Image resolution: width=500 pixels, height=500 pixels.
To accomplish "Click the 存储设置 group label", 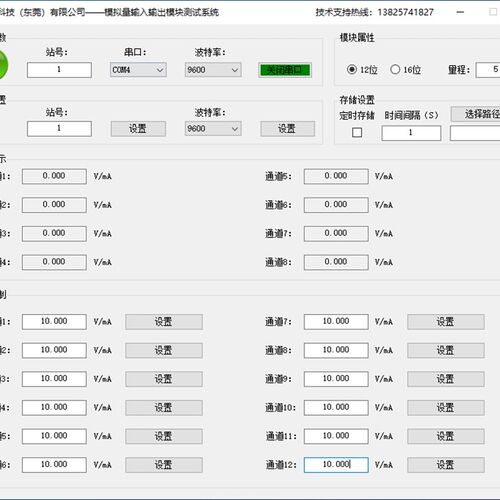I will point(357,100).
